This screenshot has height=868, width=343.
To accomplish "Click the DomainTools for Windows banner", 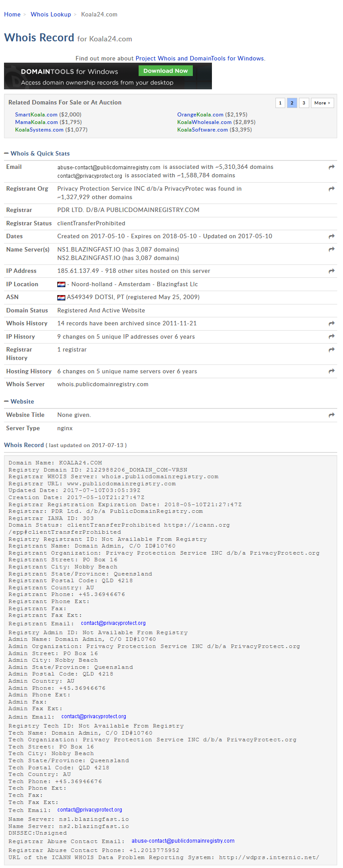I will (108, 76).
